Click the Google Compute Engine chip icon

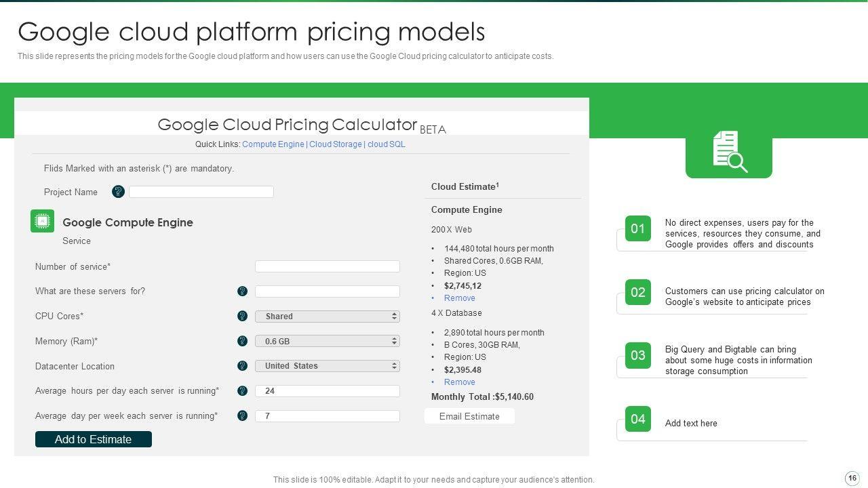tap(42, 221)
